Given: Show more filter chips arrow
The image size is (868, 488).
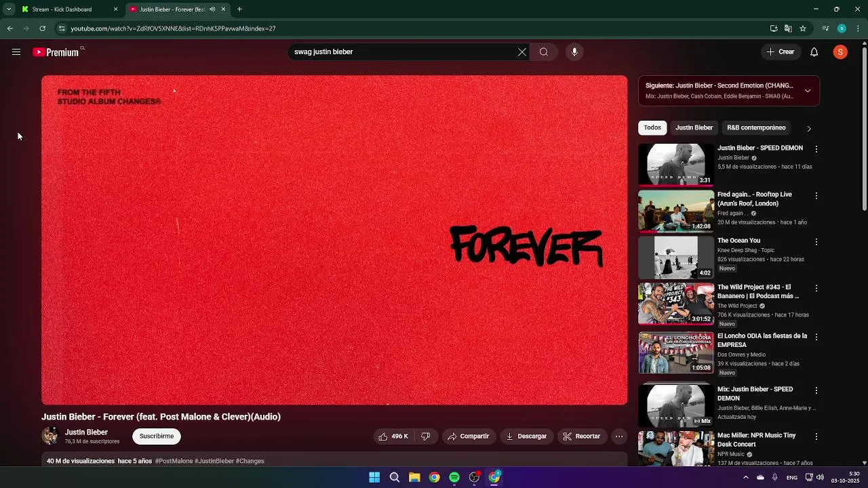Looking at the screenshot, I should 808,128.
